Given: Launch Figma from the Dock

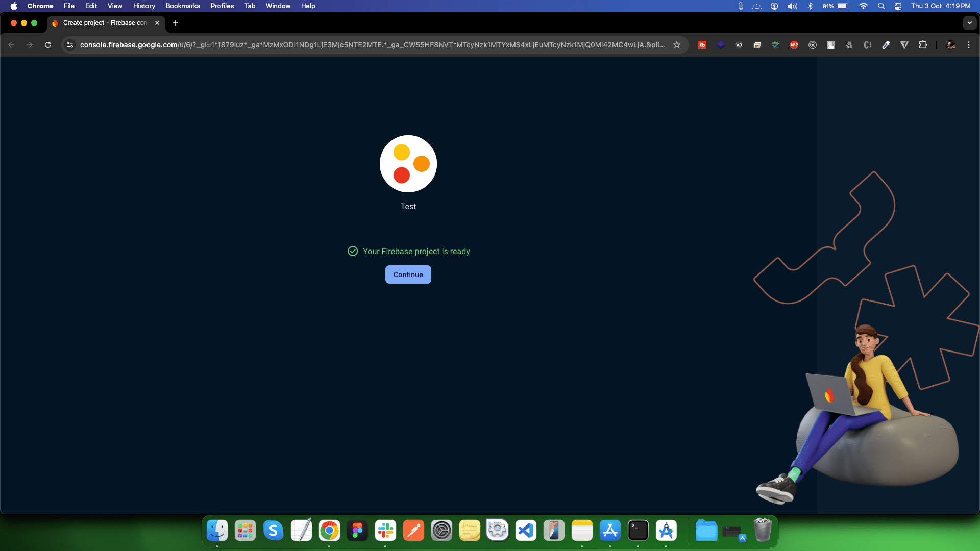Looking at the screenshot, I should (x=357, y=530).
